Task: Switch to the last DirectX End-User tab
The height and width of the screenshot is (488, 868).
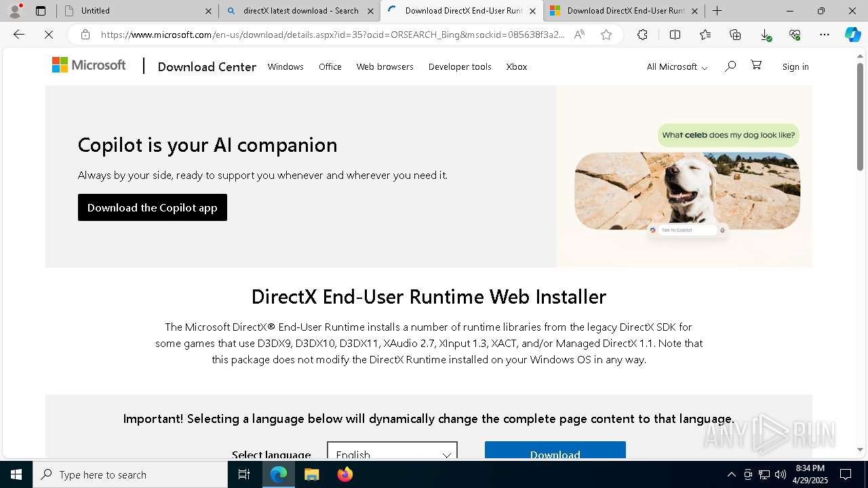Action: coord(624,11)
